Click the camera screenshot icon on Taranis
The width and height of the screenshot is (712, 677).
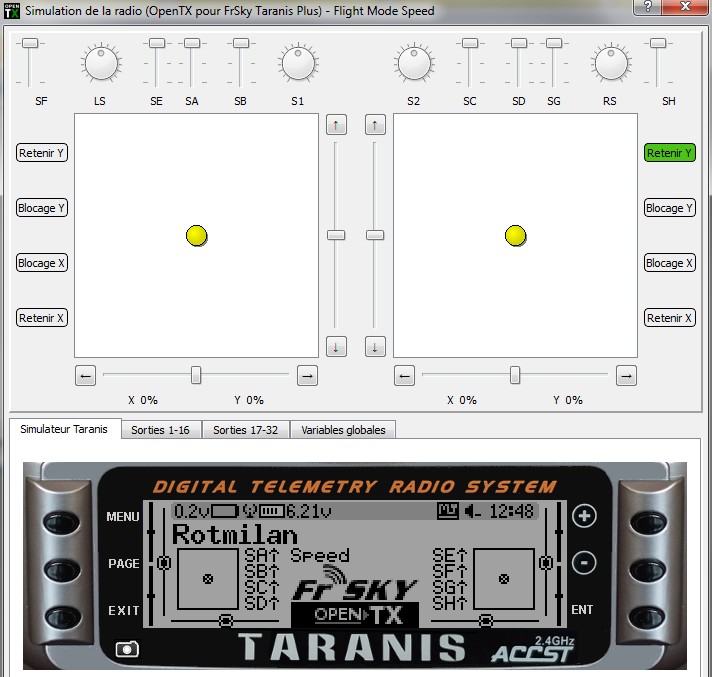point(127,649)
